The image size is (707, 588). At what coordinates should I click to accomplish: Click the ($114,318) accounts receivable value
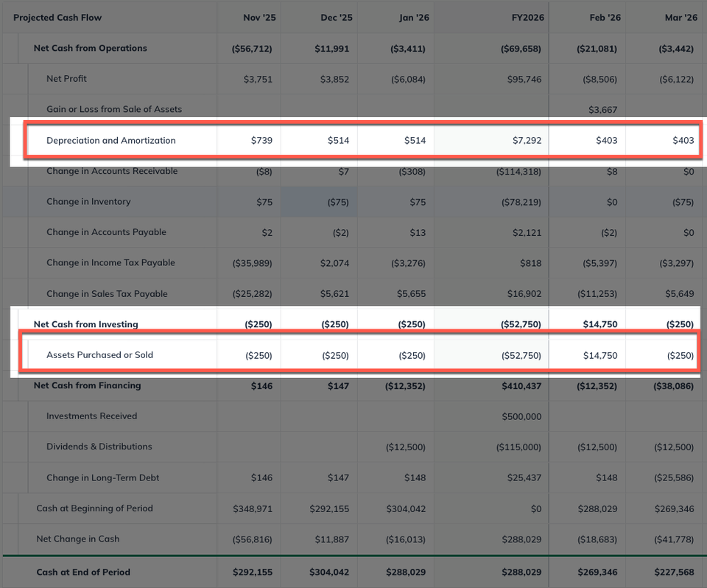pyautogui.click(x=518, y=172)
